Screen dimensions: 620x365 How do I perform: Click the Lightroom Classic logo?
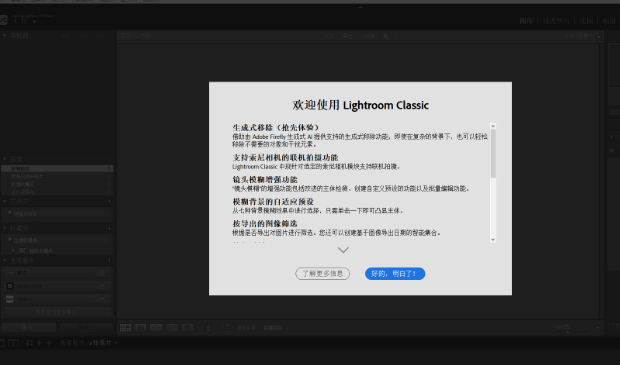(3, 20)
